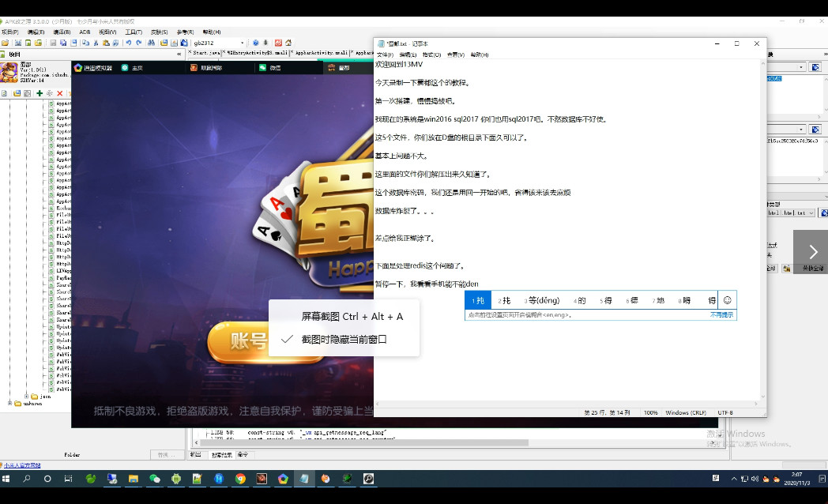828x504 pixels.
Task: Click the game app icon in project panel
Action: [x=9, y=73]
